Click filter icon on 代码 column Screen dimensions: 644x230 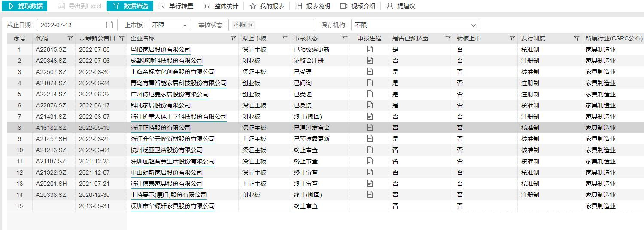point(70,38)
